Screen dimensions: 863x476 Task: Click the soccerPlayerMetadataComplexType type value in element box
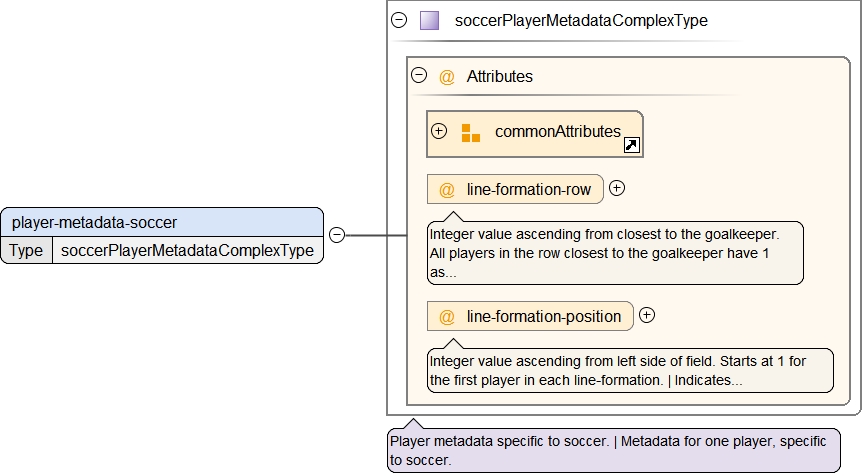pyautogui.click(x=187, y=250)
